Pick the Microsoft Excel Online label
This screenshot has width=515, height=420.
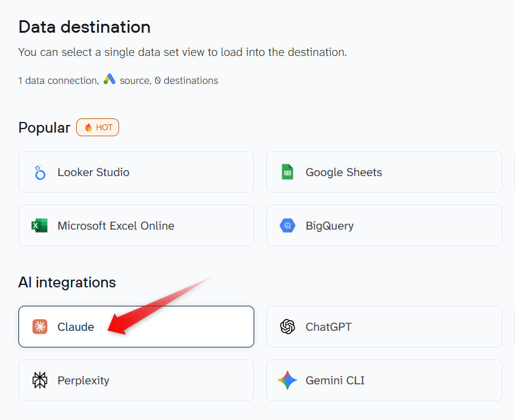[116, 226]
